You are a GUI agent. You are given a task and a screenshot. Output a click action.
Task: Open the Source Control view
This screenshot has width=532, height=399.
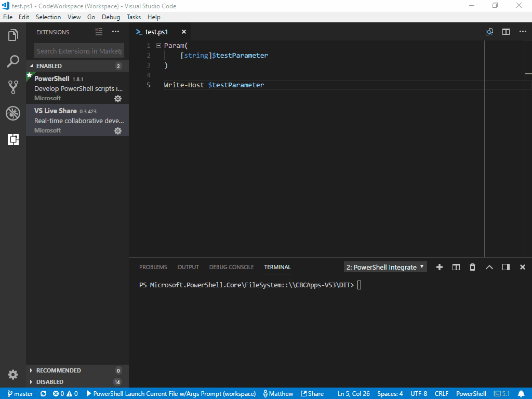13,87
